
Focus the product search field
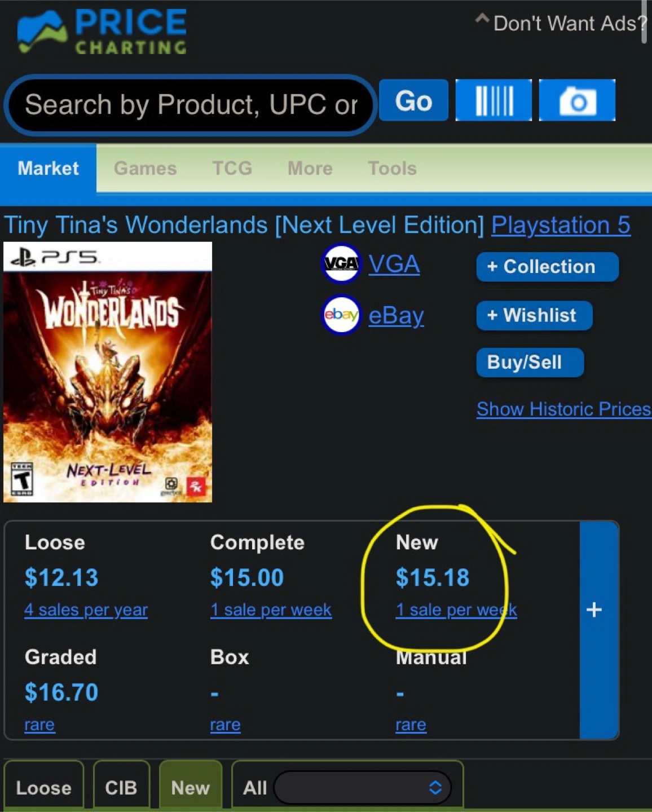(x=191, y=105)
